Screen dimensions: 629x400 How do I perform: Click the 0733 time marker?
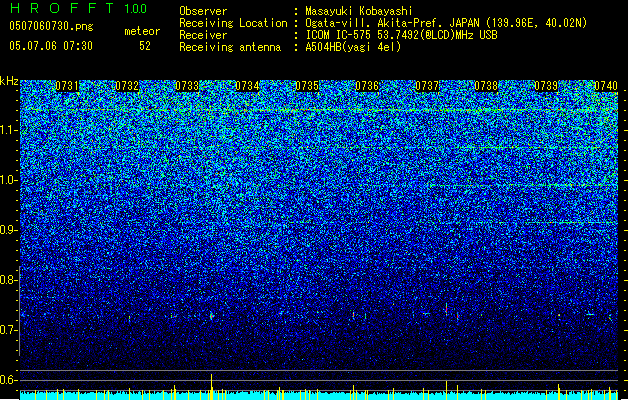click(187, 86)
